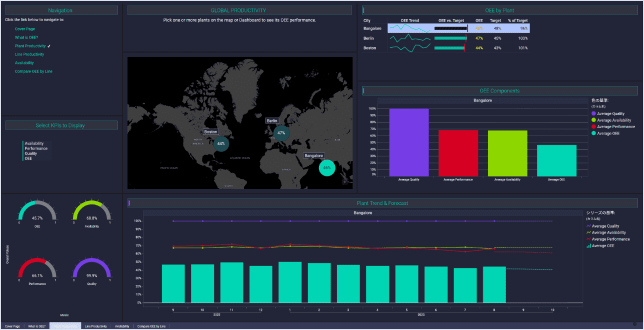
Task: Open the Cover Page navigation link
Action: tap(25, 29)
